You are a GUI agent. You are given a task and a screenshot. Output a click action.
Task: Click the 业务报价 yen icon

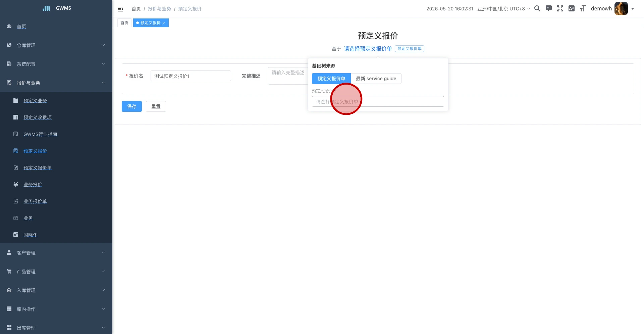click(x=16, y=184)
